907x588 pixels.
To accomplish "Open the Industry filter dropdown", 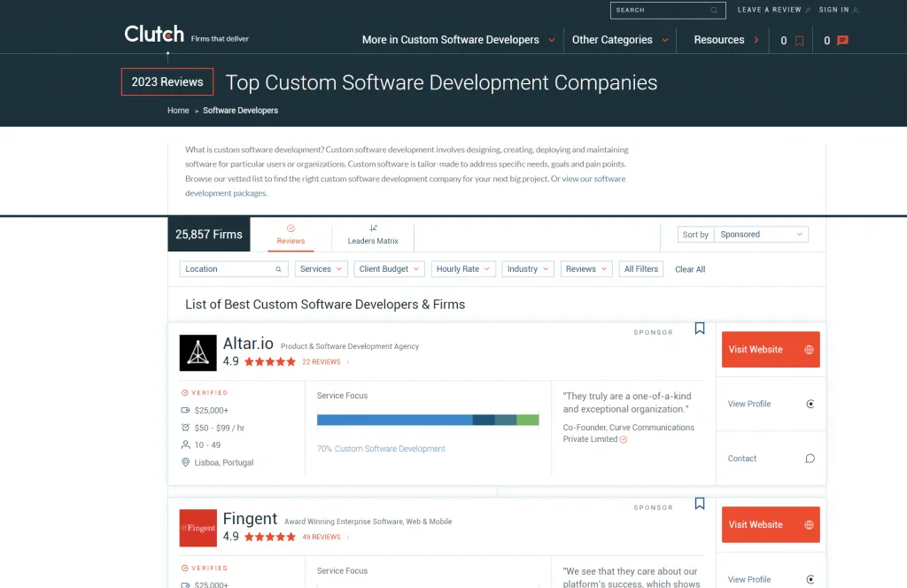I will (x=528, y=269).
